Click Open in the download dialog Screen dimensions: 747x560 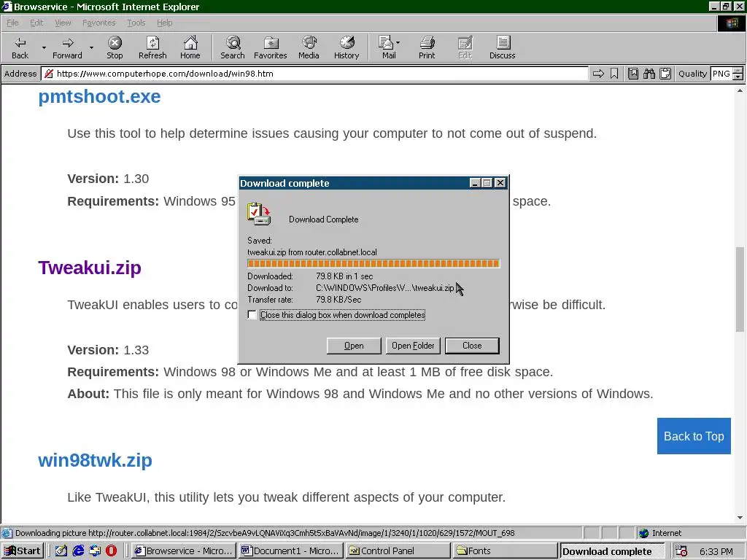[354, 346]
